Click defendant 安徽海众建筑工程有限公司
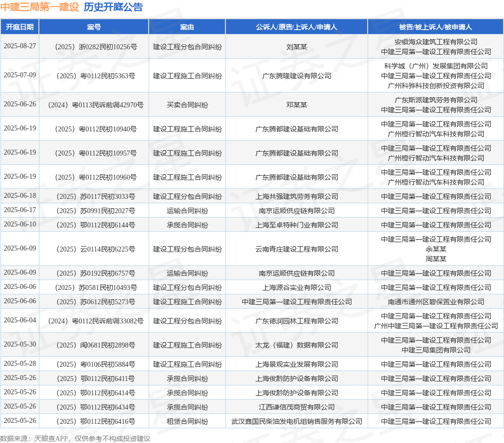Screen dimensions: 504x443 [436, 42]
